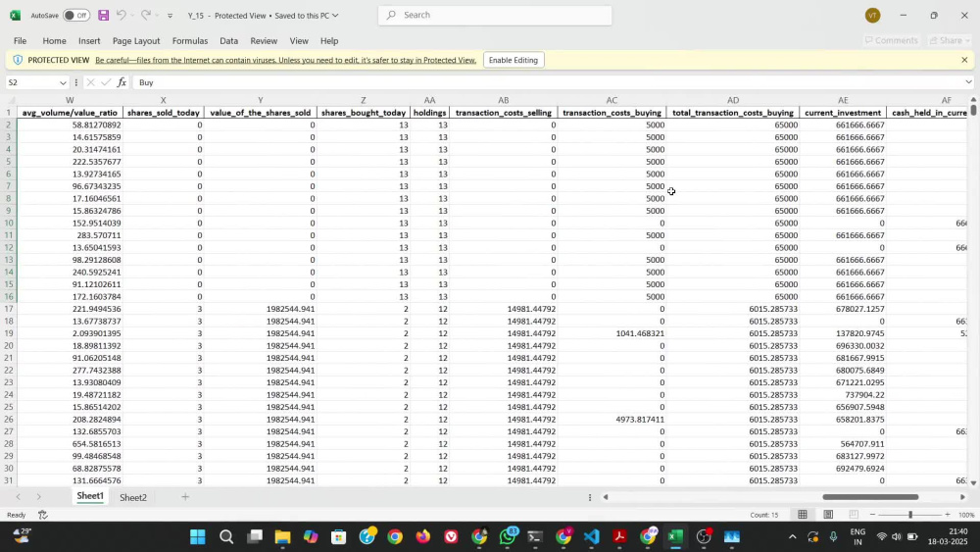The height and width of the screenshot is (552, 980).
Task: Open the user account avatar
Action: tap(873, 16)
